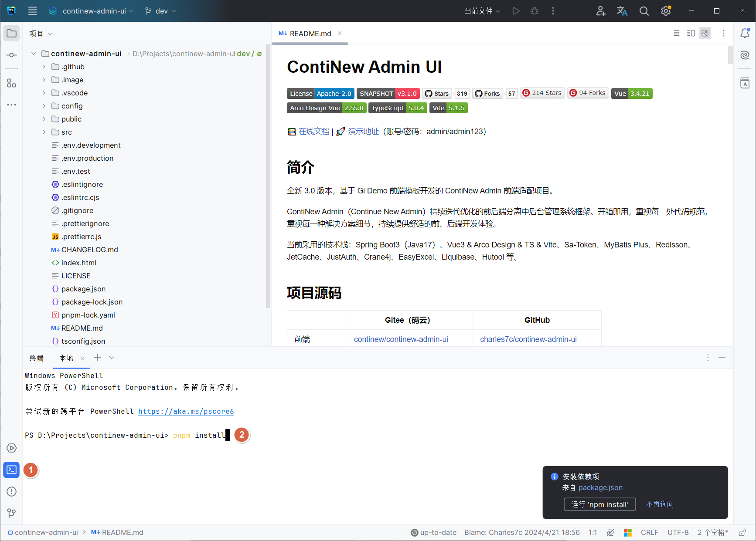This screenshot has height=541, width=756.
Task: Click 不再询问 in notification
Action: click(x=660, y=504)
